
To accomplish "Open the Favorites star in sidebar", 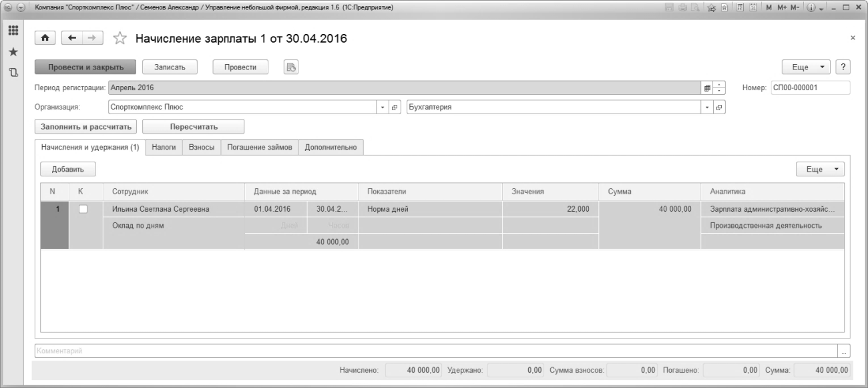I will pyautogui.click(x=13, y=52).
